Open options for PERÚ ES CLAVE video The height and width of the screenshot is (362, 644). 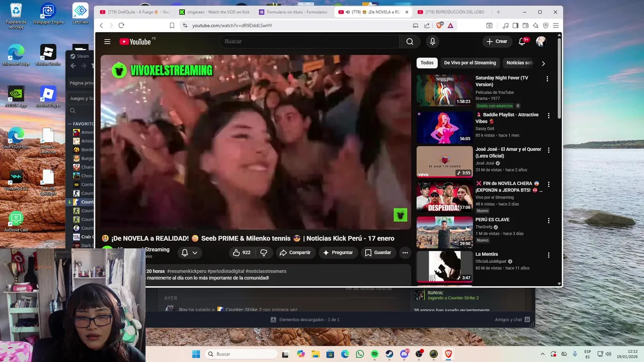pyautogui.click(x=548, y=221)
